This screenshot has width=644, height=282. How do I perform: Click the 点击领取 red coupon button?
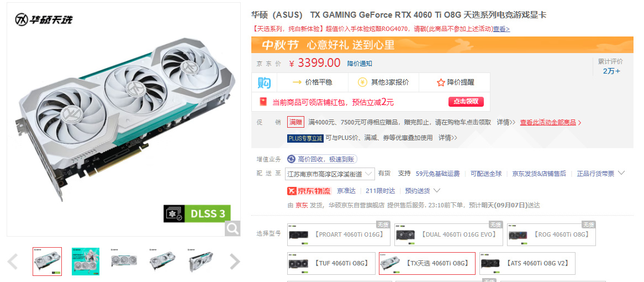466,102
